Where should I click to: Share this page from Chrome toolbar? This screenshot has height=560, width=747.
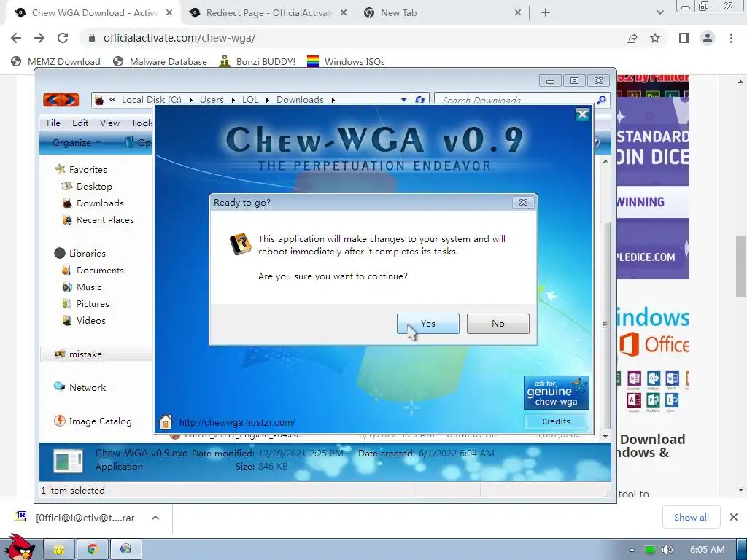[x=632, y=38]
